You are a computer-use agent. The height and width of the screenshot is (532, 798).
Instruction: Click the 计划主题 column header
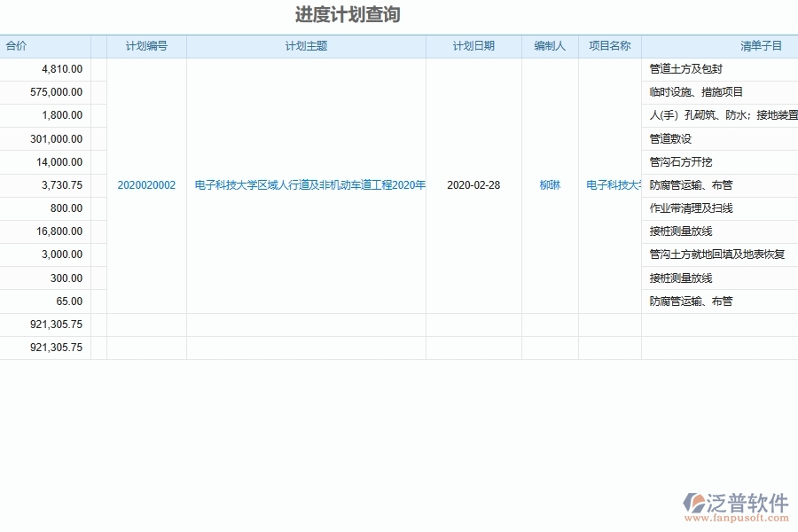(306, 46)
